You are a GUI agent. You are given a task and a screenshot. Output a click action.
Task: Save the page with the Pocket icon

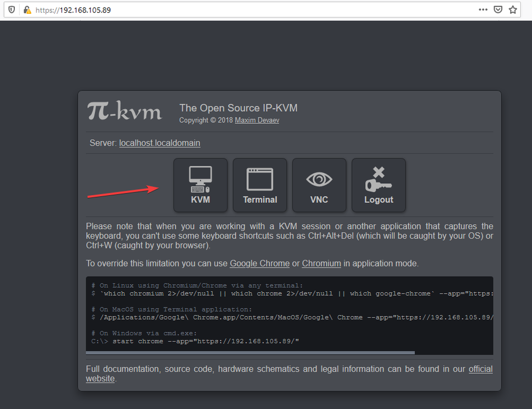click(497, 9)
